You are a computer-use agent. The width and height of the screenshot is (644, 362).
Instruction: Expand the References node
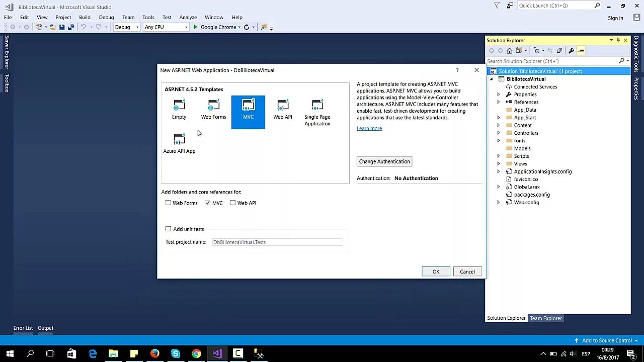(499, 102)
